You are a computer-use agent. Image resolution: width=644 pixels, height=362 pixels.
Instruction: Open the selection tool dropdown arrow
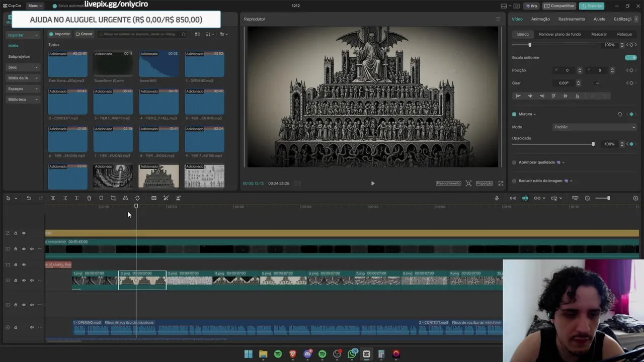pos(16,198)
